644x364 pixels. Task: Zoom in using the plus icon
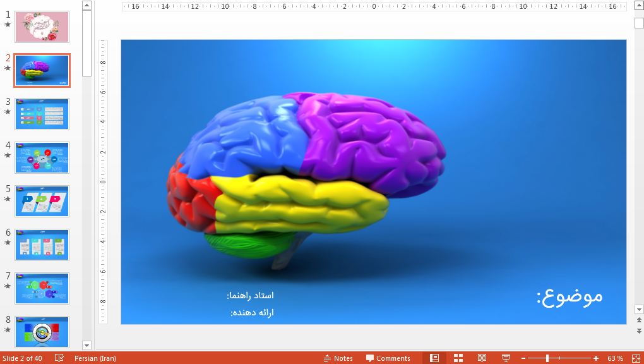click(x=594, y=358)
